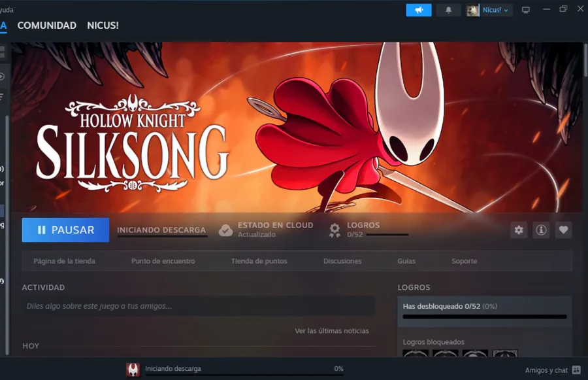Viewport: 588px width, 380px height.
Task: Focus the 'Diles algo sobre este juego' field
Action: (199, 306)
